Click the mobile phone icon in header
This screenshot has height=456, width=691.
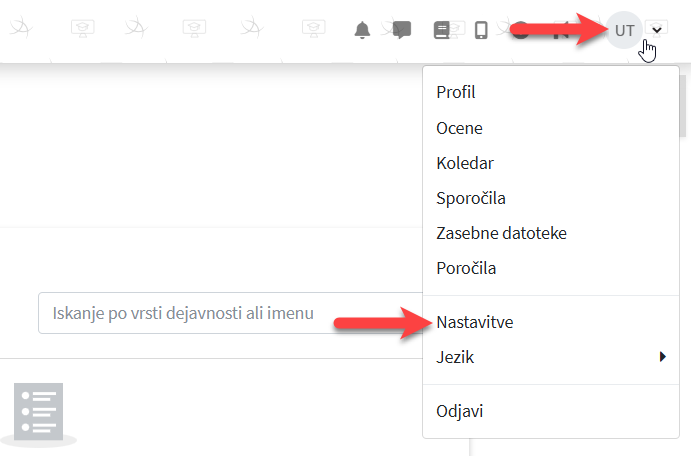point(481,30)
